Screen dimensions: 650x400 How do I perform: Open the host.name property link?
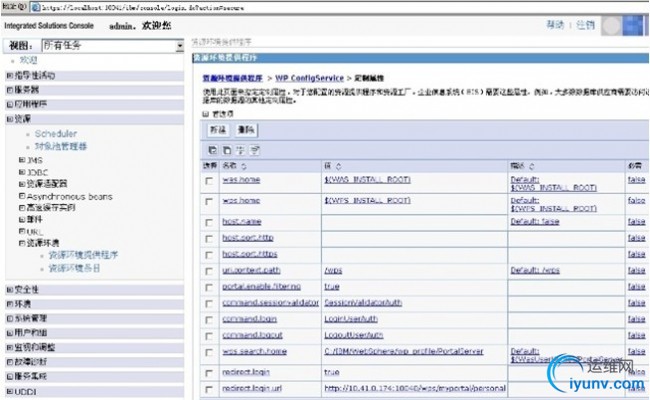tap(242, 221)
